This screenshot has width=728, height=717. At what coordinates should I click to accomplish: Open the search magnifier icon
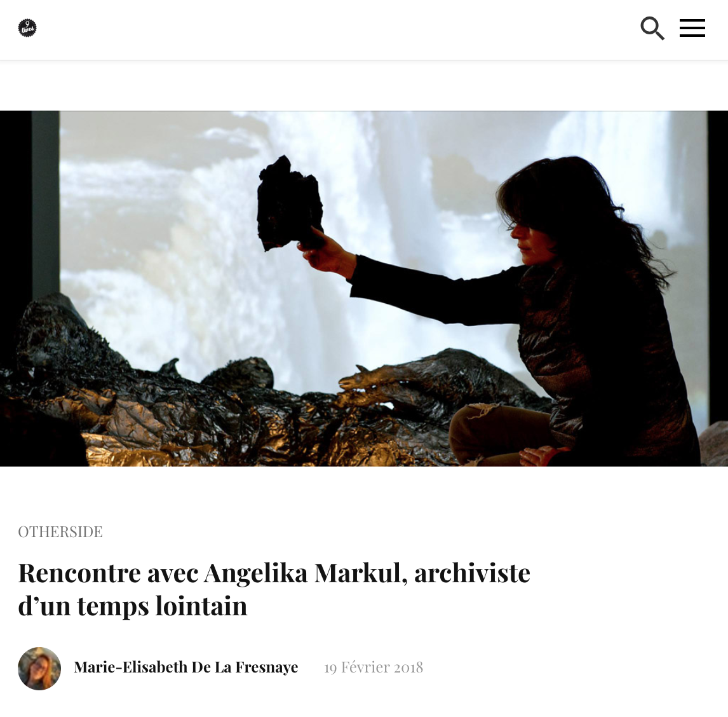652,29
